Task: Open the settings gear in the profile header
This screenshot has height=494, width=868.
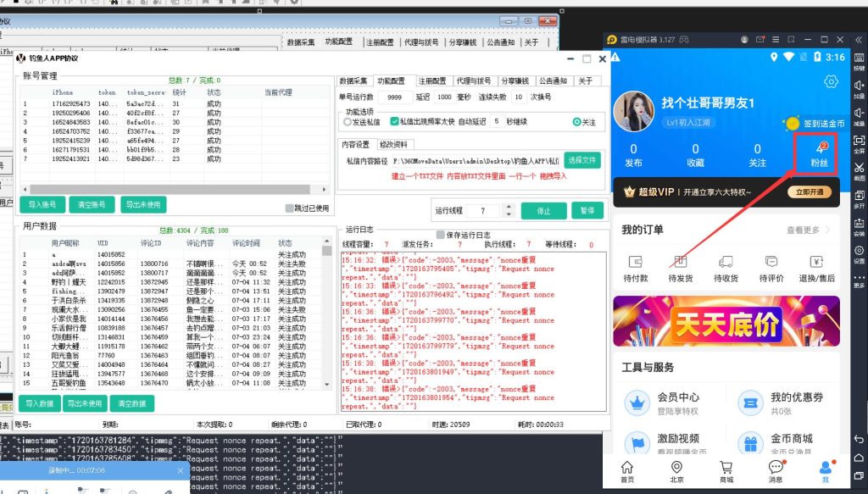Action: click(x=831, y=81)
